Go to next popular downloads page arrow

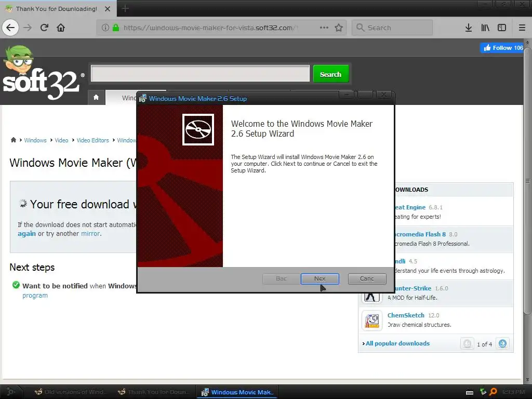pyautogui.click(x=503, y=344)
